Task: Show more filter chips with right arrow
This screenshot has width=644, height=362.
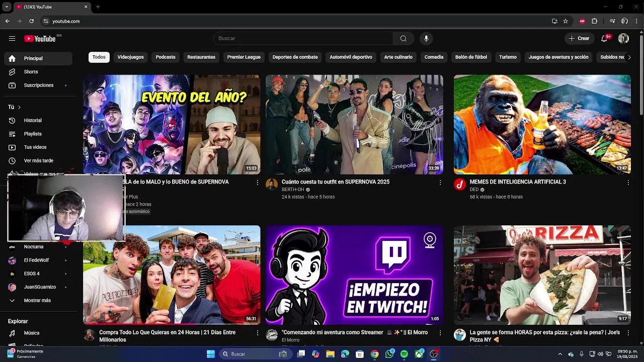Action: (628, 57)
